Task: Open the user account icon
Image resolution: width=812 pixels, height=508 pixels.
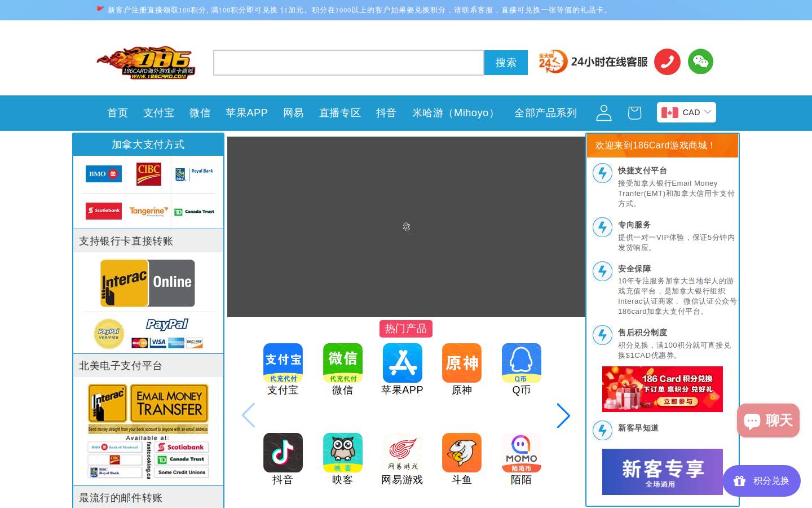Action: pyautogui.click(x=604, y=113)
